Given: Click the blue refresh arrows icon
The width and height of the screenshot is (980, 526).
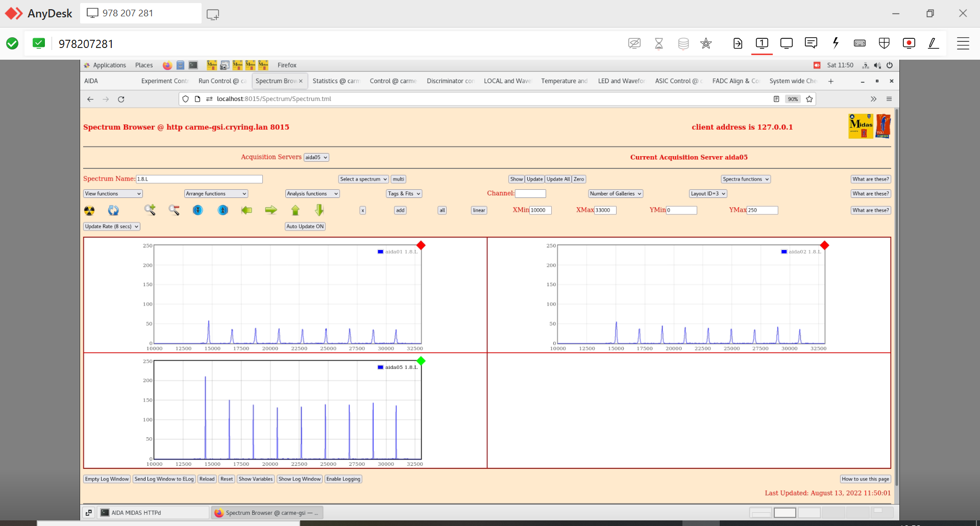Looking at the screenshot, I should click(113, 210).
